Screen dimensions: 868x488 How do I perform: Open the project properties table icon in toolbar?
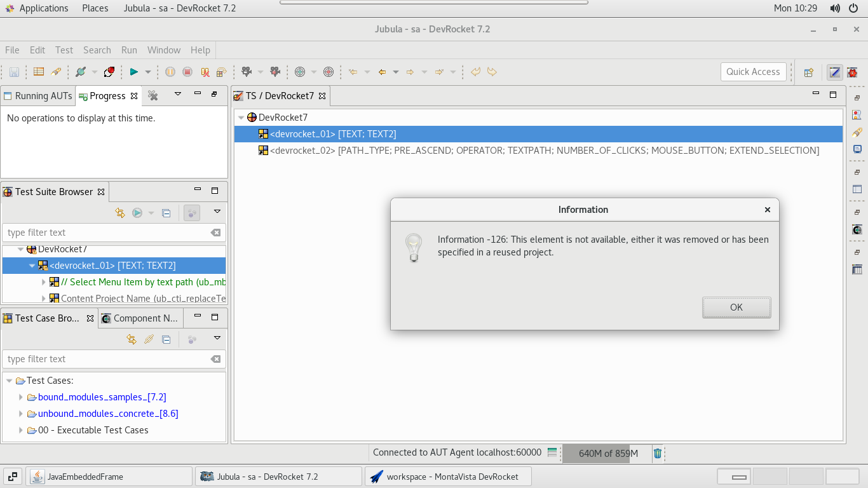[x=39, y=72]
